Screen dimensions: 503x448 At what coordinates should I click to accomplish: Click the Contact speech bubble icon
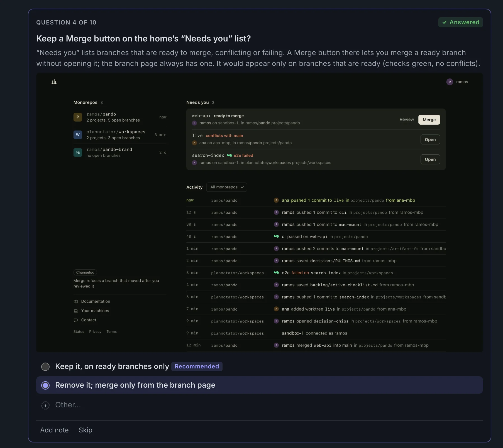76,320
